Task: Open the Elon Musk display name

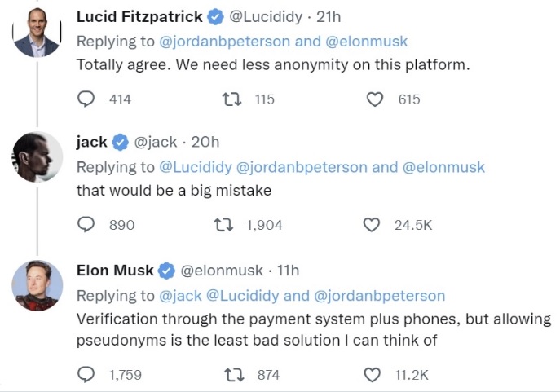Action: coord(115,271)
